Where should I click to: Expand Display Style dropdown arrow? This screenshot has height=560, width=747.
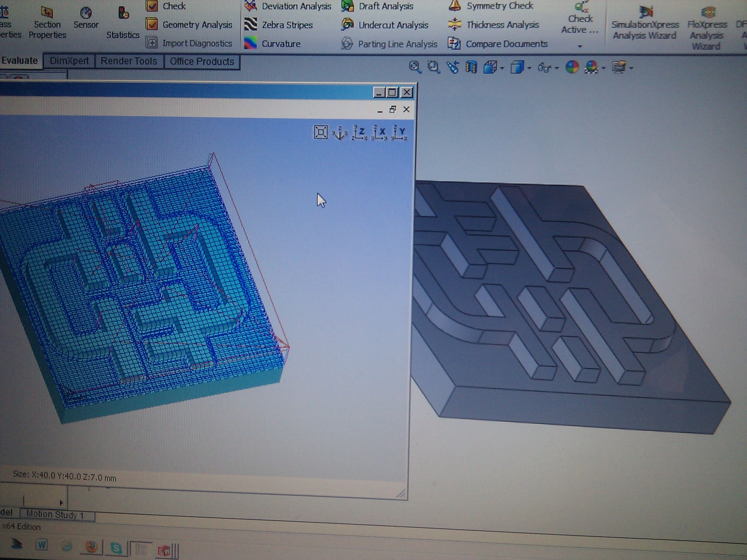pyautogui.click(x=529, y=68)
